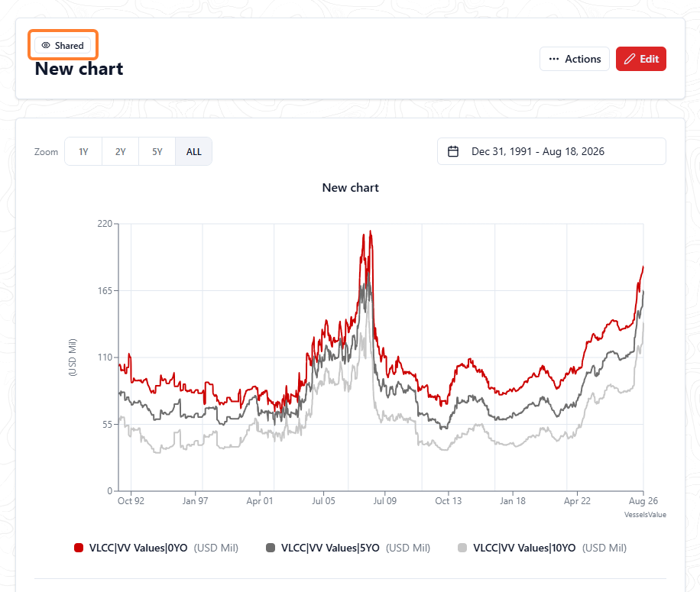Viewport: 700px width, 592px height.
Task: Click the Apr 22 x-axis label
Action: point(577,501)
